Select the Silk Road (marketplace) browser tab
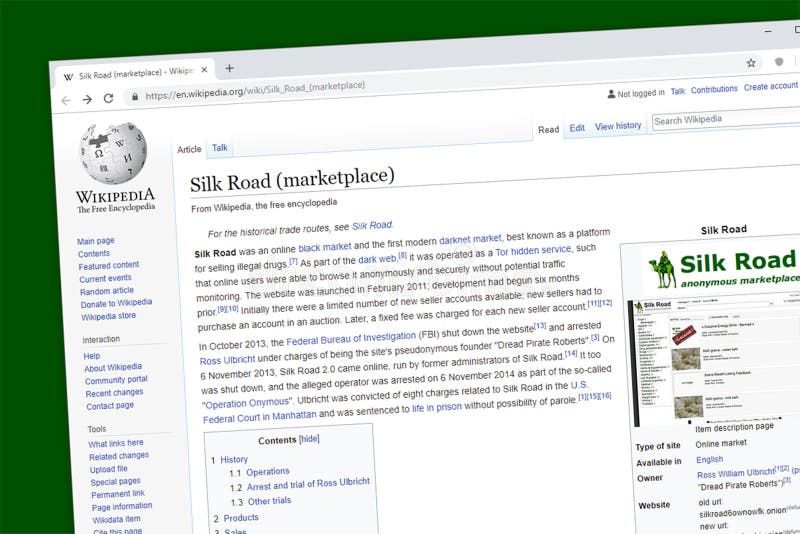The image size is (800, 534). tap(135, 73)
